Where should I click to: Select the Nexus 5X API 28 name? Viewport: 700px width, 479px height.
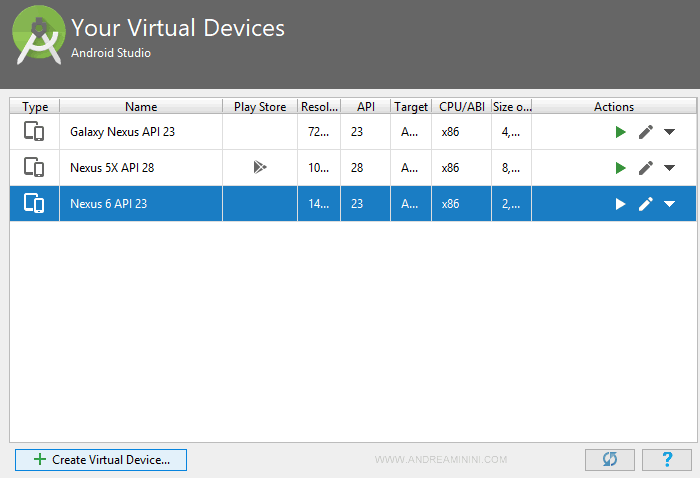(x=112, y=168)
